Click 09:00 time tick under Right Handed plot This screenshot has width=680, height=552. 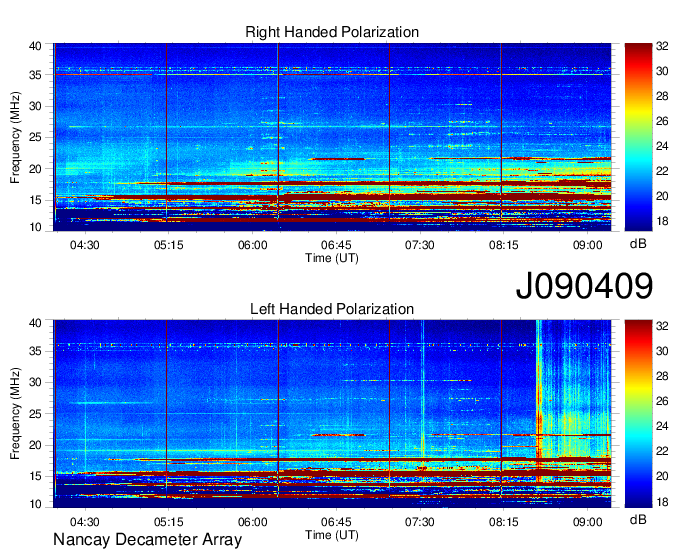588,245
